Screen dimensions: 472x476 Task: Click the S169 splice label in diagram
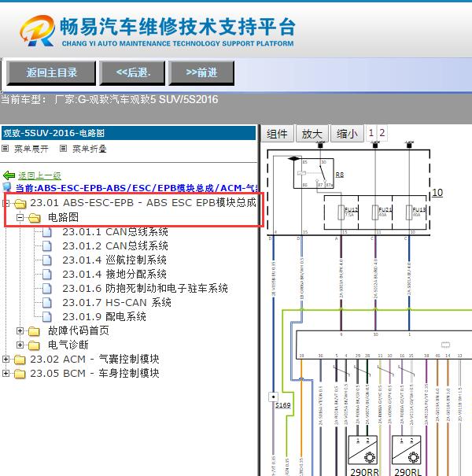(283, 405)
